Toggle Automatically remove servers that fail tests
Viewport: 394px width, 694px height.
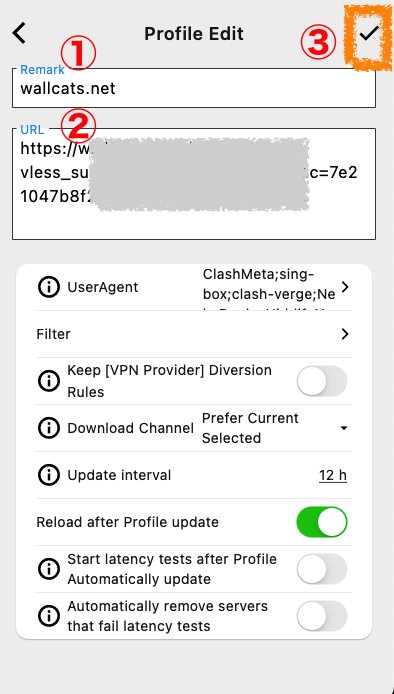[322, 616]
